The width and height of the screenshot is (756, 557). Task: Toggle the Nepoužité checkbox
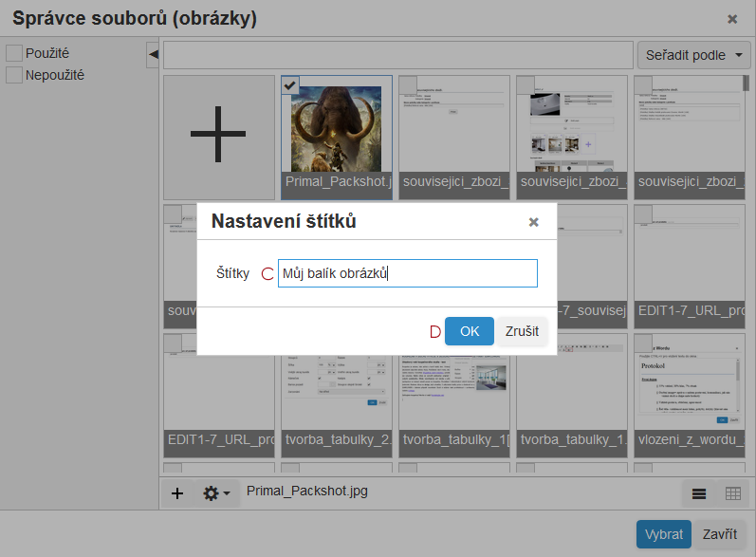(x=14, y=74)
